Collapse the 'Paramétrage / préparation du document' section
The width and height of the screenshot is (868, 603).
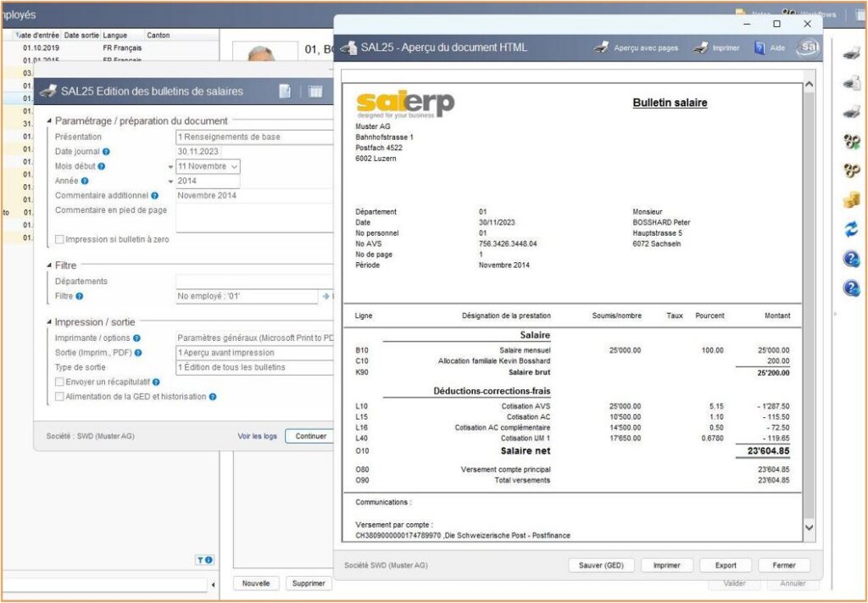coord(49,121)
